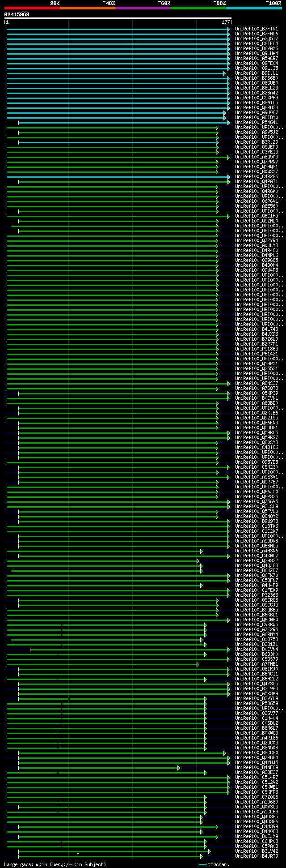The image size is (286, 868).
Task: Click the UniRef100_P54641 label
Action: point(257,123)
